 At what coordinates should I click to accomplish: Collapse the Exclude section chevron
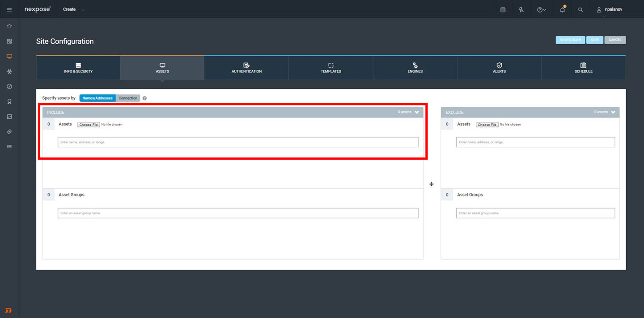pos(613,112)
